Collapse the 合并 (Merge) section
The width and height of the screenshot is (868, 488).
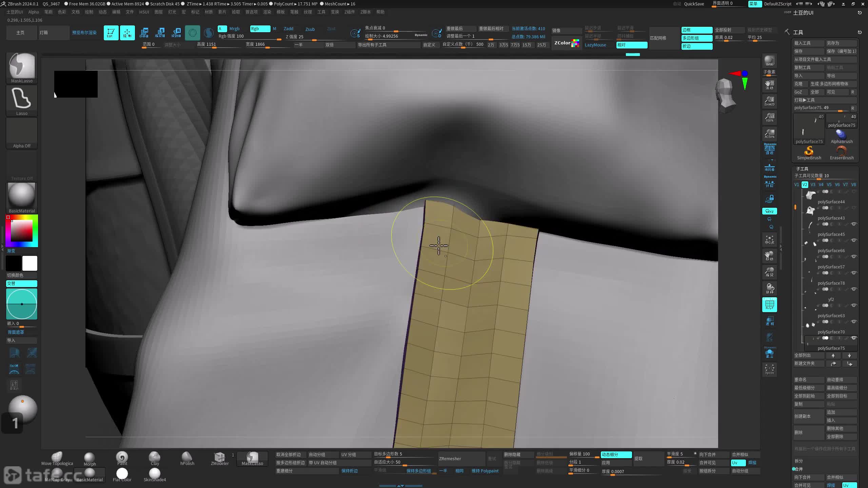coord(799,469)
